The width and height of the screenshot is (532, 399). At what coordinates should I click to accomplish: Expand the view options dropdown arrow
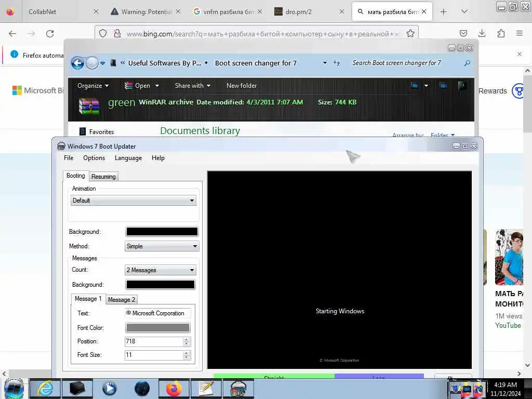point(426,86)
